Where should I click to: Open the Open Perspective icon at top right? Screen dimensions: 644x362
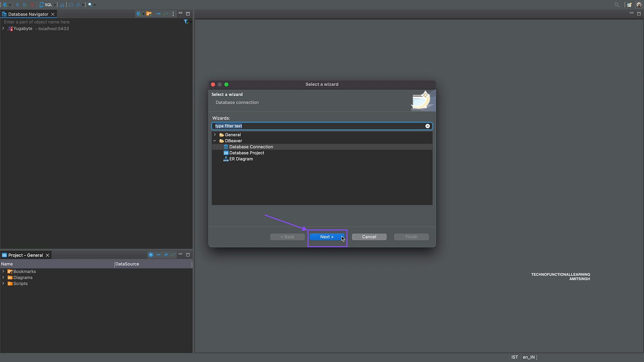[x=630, y=5]
